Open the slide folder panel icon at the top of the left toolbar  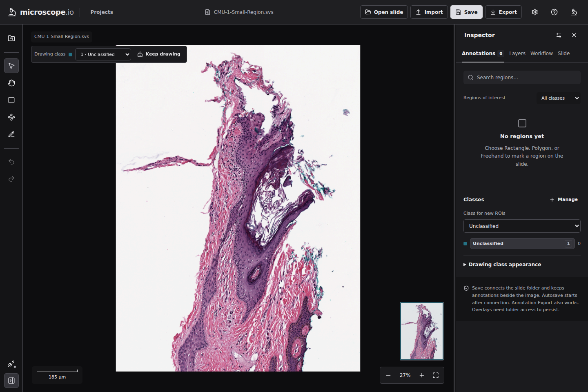tap(11, 38)
